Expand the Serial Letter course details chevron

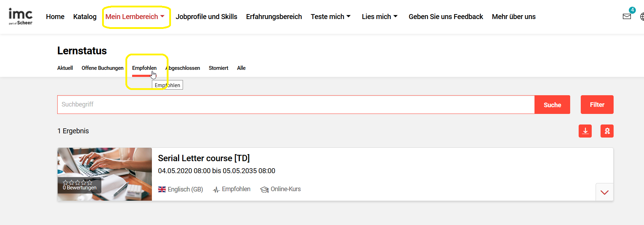pyautogui.click(x=604, y=192)
